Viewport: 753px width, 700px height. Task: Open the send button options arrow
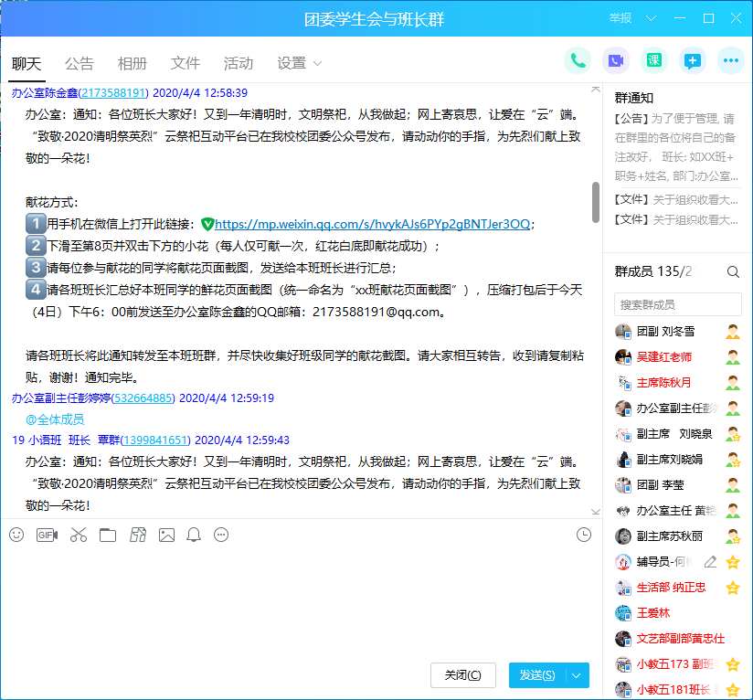577,675
